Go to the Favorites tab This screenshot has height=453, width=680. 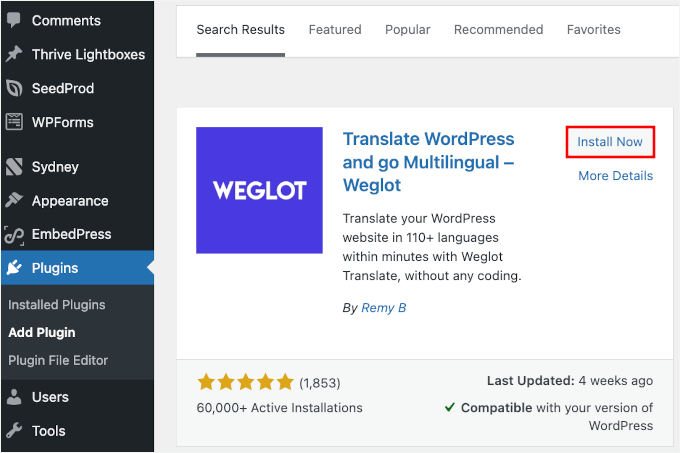click(594, 29)
